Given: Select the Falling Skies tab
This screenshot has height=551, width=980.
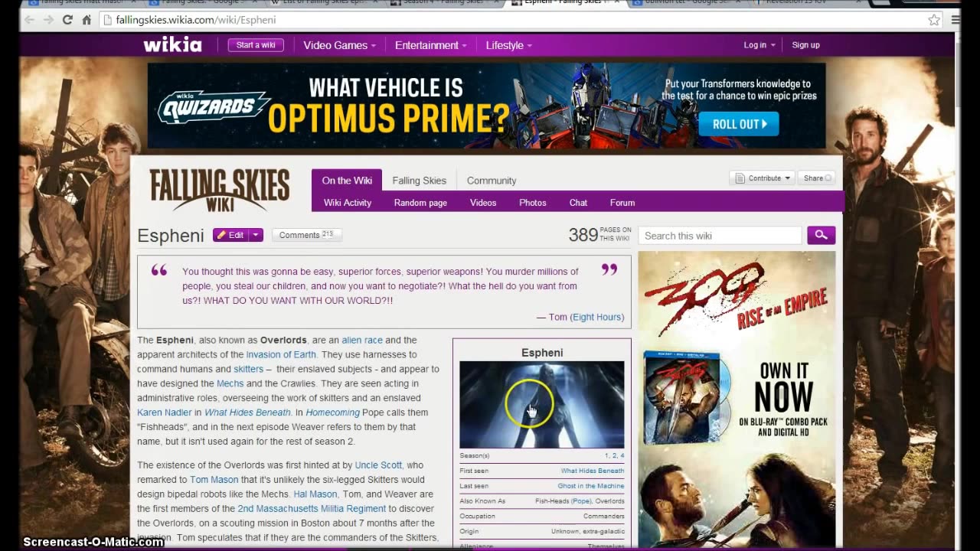Looking at the screenshot, I should [x=419, y=181].
